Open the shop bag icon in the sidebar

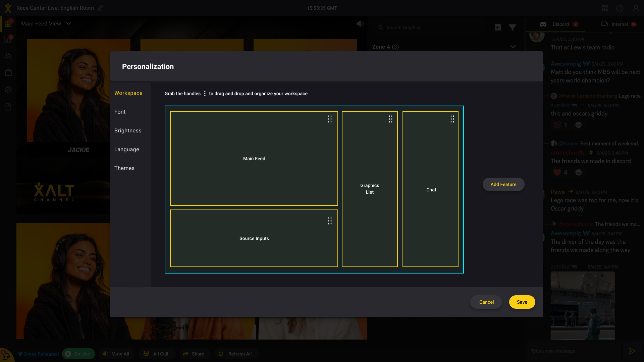(x=8, y=72)
